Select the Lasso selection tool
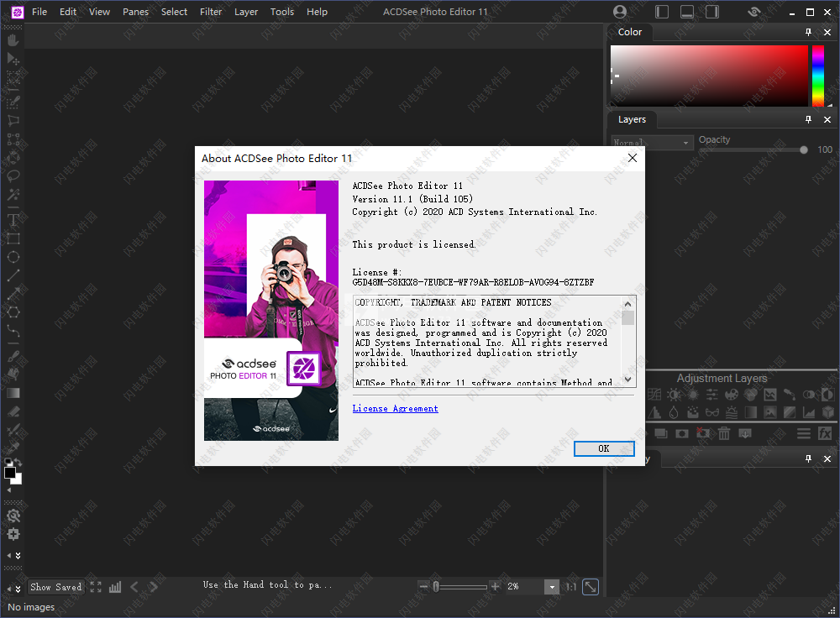This screenshot has width=840, height=618. pyautogui.click(x=13, y=175)
